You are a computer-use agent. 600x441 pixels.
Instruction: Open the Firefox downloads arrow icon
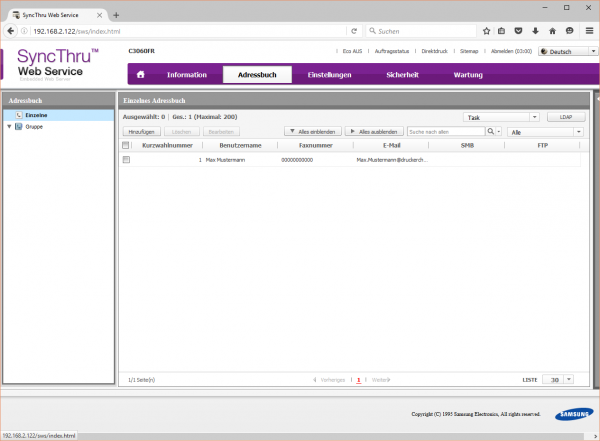pyautogui.click(x=537, y=31)
